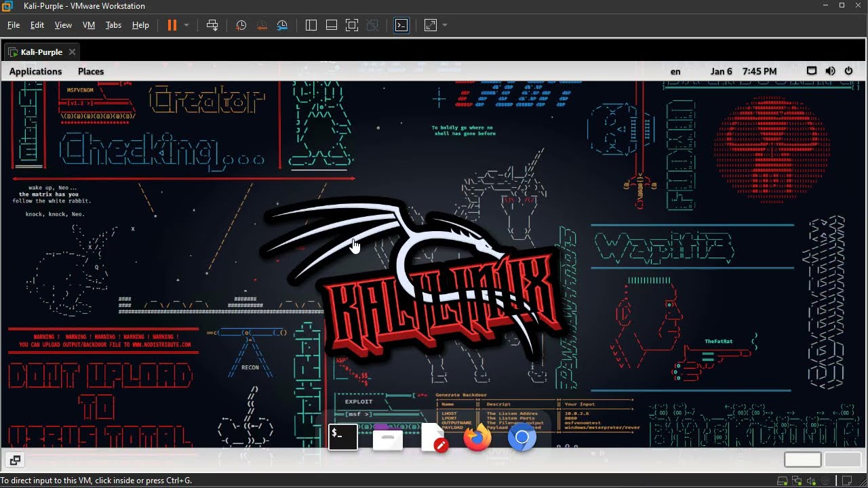Revert the VM to its previous snapshot
This screenshot has height=488, width=868.
point(262,25)
